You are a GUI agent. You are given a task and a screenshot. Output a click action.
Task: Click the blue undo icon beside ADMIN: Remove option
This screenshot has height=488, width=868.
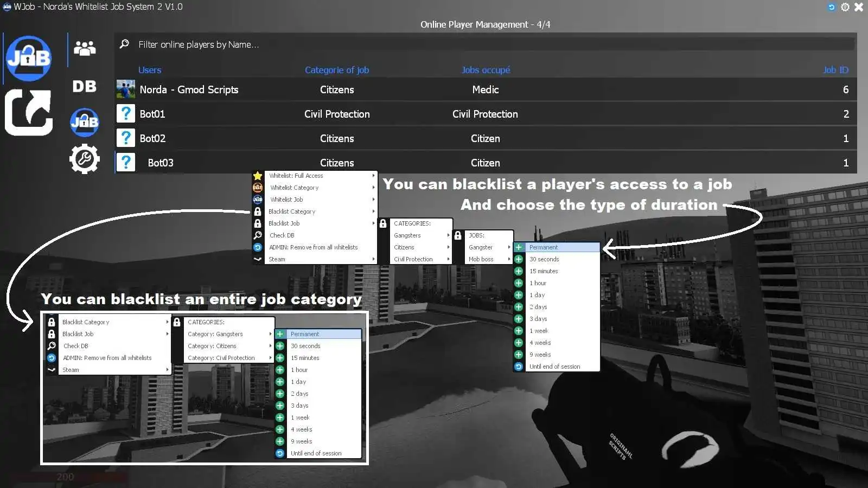coord(257,247)
